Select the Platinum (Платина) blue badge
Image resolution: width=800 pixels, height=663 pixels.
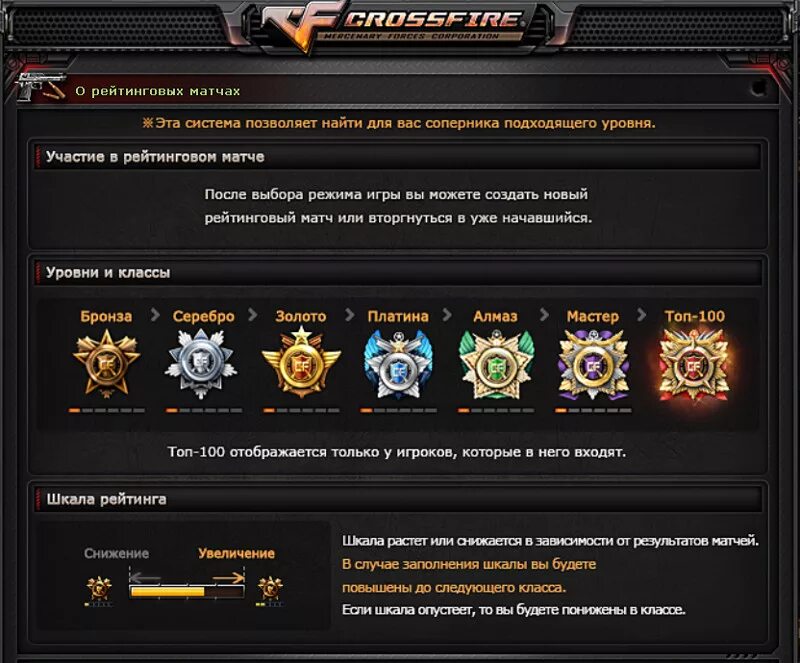[398, 364]
